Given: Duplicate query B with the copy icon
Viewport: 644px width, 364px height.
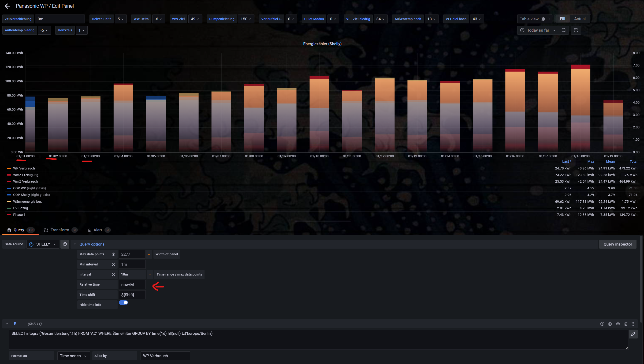Looking at the screenshot, I should (x=610, y=324).
